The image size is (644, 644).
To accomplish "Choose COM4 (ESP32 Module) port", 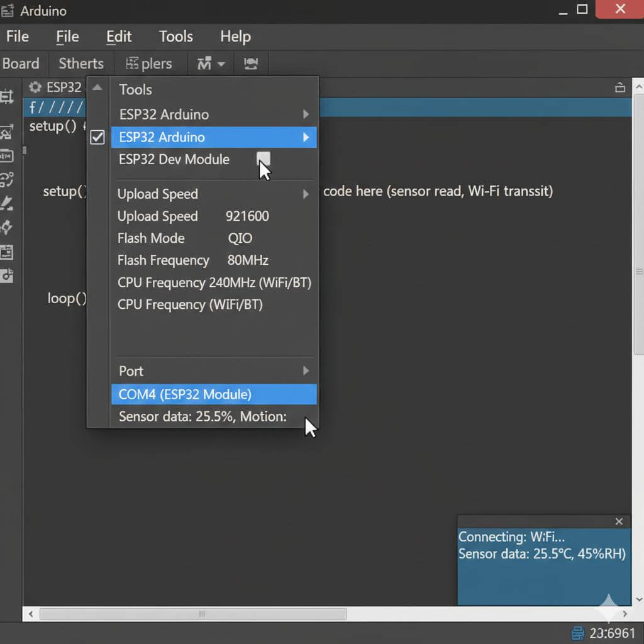I will (214, 394).
